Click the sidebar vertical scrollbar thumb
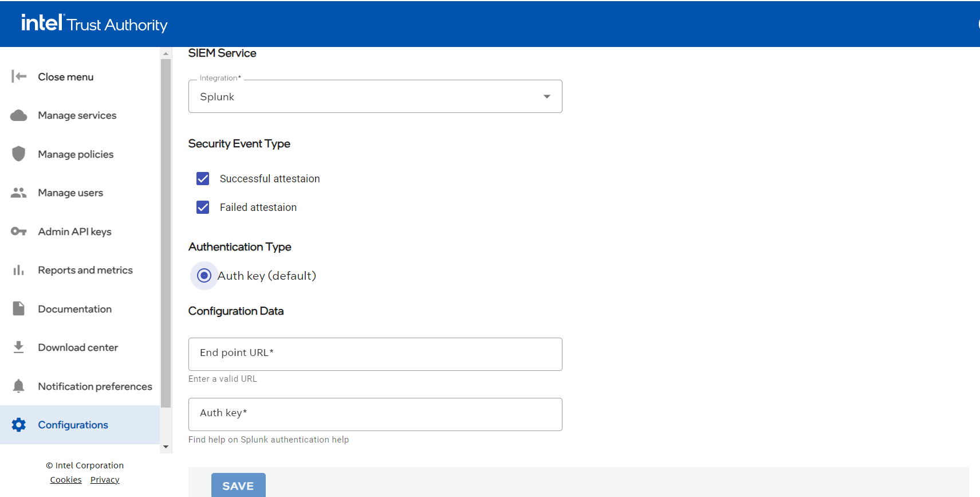 pyautogui.click(x=166, y=233)
